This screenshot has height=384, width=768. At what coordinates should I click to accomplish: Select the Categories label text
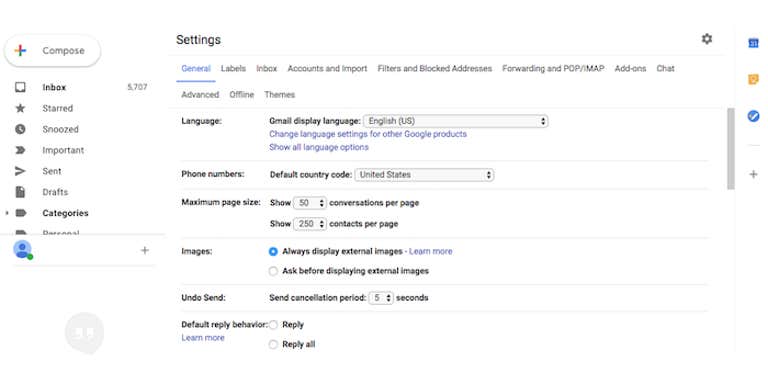pos(65,213)
